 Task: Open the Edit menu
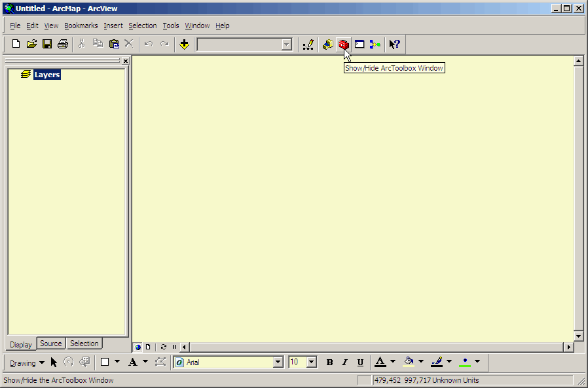32,26
